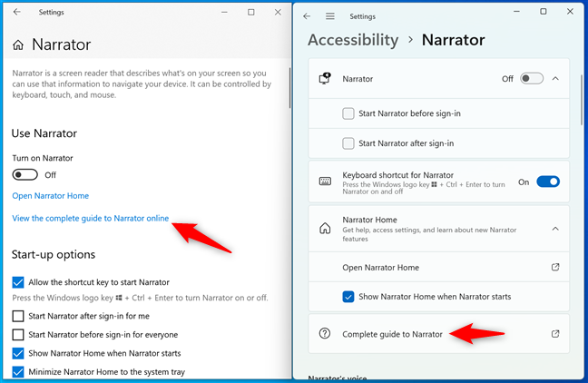Open View the complete guide to Narrator online
The height and width of the screenshot is (383, 588).
click(91, 219)
